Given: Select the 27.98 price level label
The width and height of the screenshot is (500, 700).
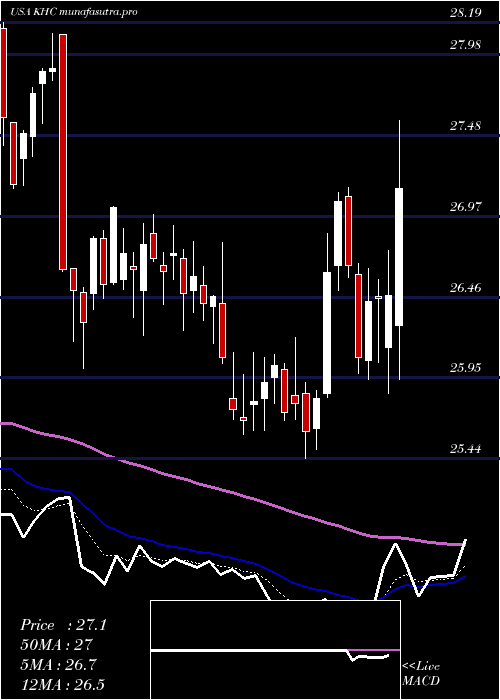Looking at the screenshot, I should coord(465,45).
